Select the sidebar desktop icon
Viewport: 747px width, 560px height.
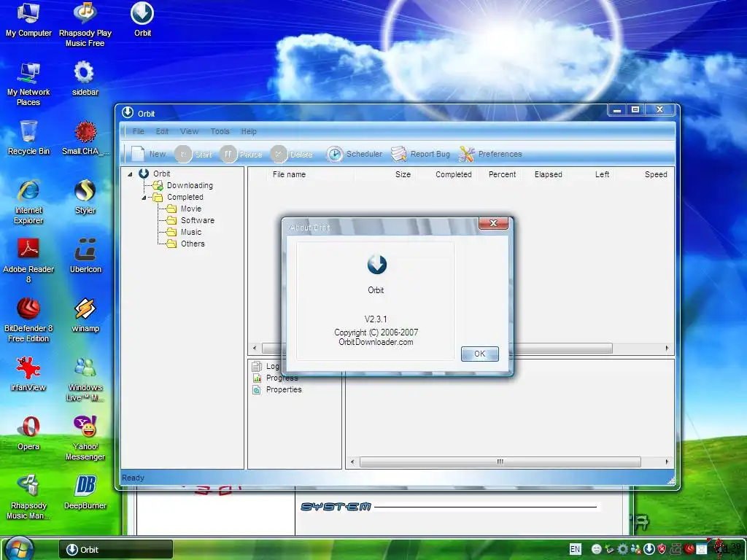(x=85, y=79)
